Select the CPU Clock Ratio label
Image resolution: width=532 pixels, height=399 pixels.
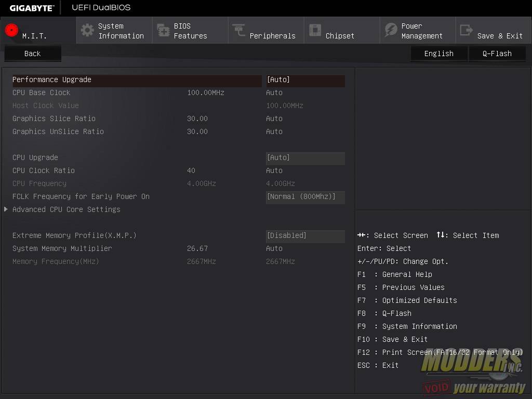[x=44, y=170]
